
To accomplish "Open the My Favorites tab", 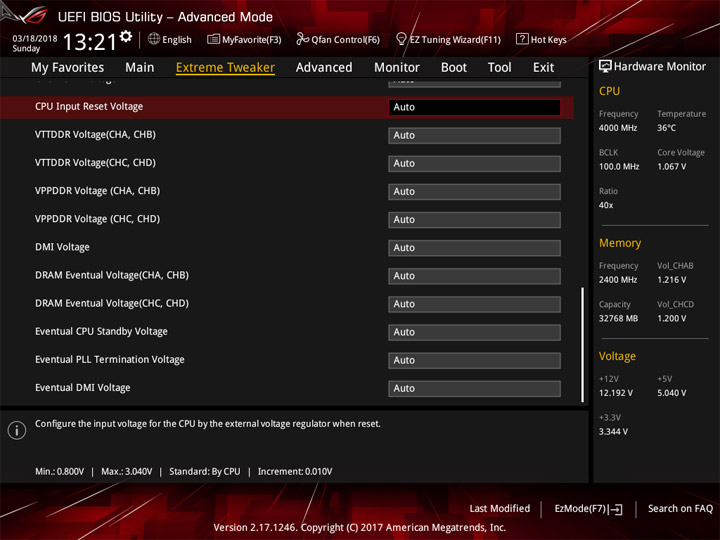I will (68, 68).
